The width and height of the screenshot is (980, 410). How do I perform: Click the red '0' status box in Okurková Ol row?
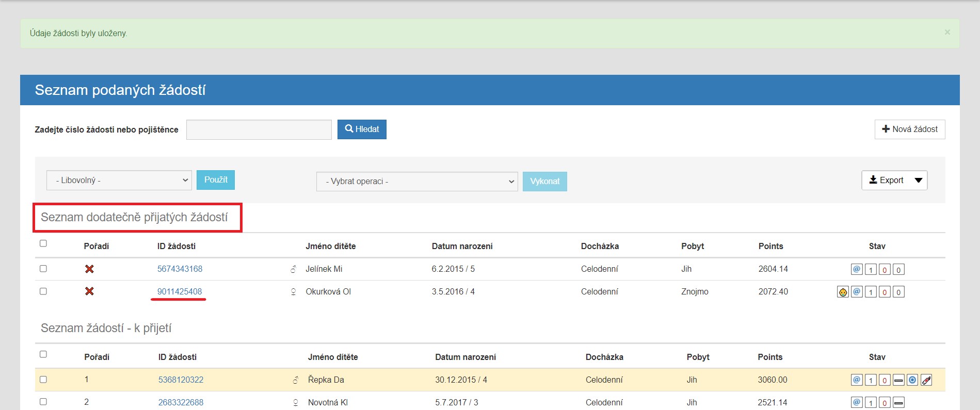[885, 292]
